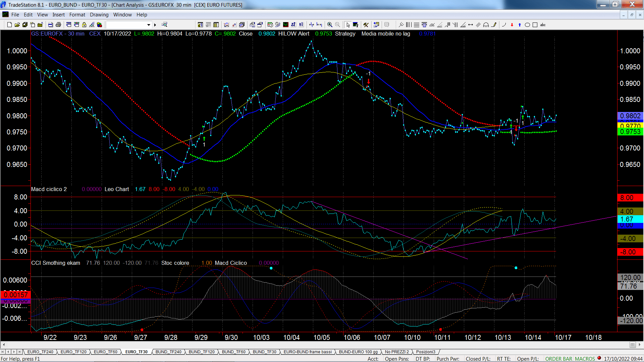This screenshot has width=644, height=362.
Task: Select the ellipse drawing tool
Action: 527,24
